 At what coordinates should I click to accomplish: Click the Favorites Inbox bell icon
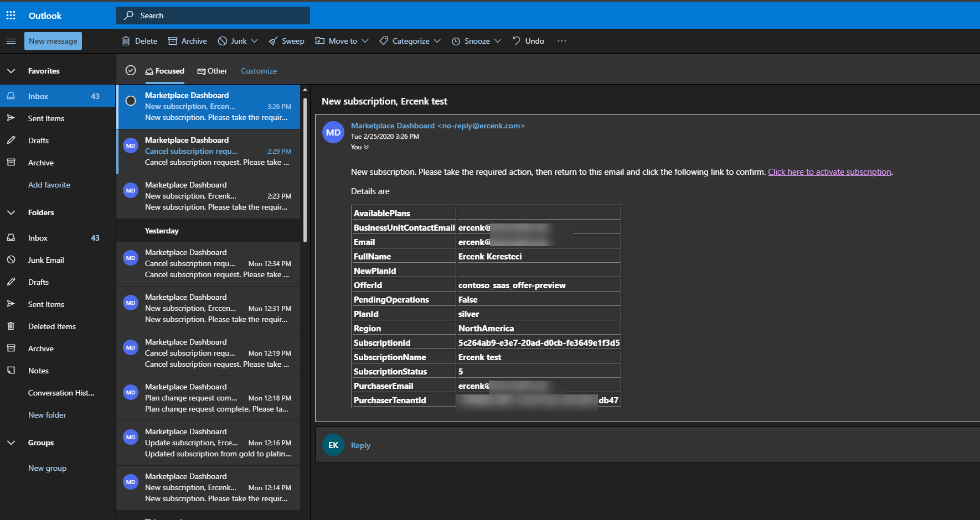click(x=11, y=96)
